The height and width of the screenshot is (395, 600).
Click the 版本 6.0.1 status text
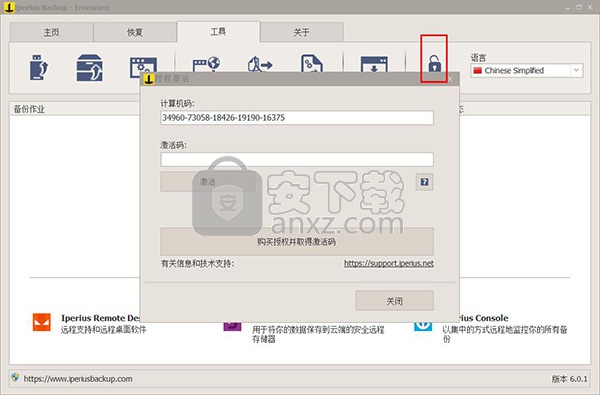tap(569, 379)
